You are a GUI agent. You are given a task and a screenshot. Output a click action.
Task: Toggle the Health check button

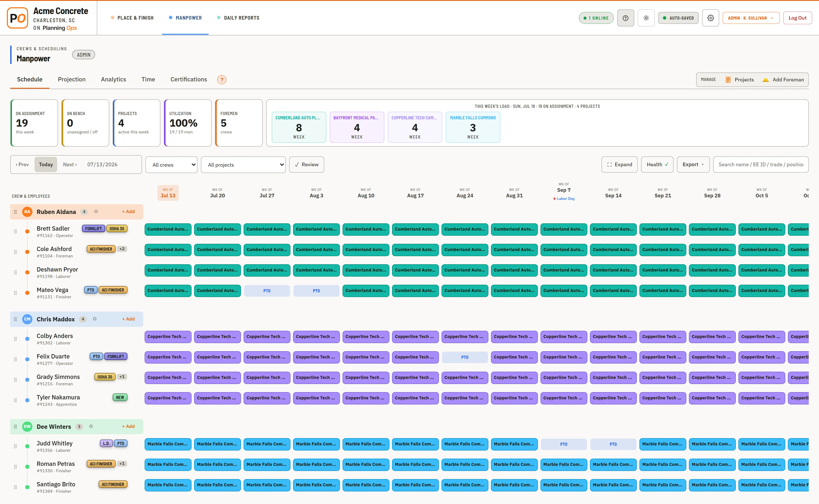tap(657, 165)
